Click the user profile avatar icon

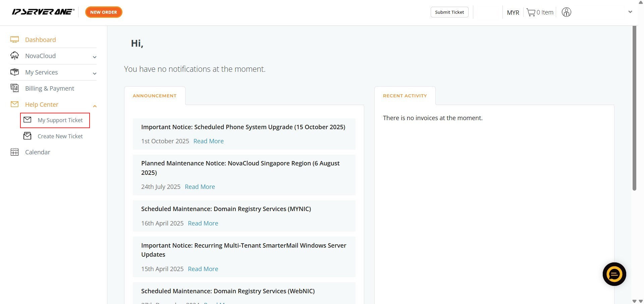point(566,12)
